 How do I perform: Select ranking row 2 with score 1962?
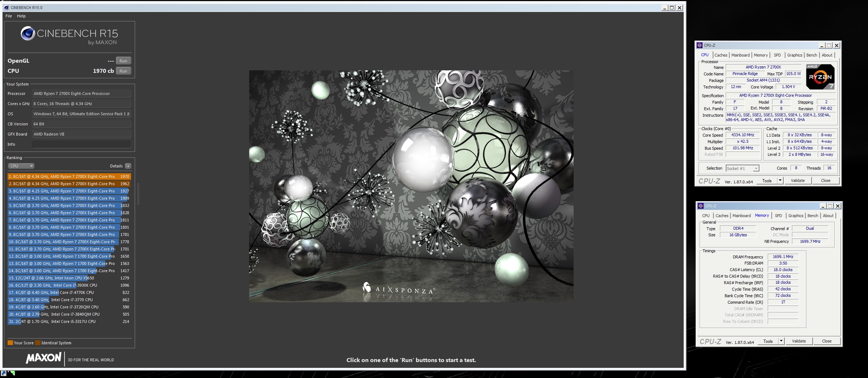tap(69, 184)
